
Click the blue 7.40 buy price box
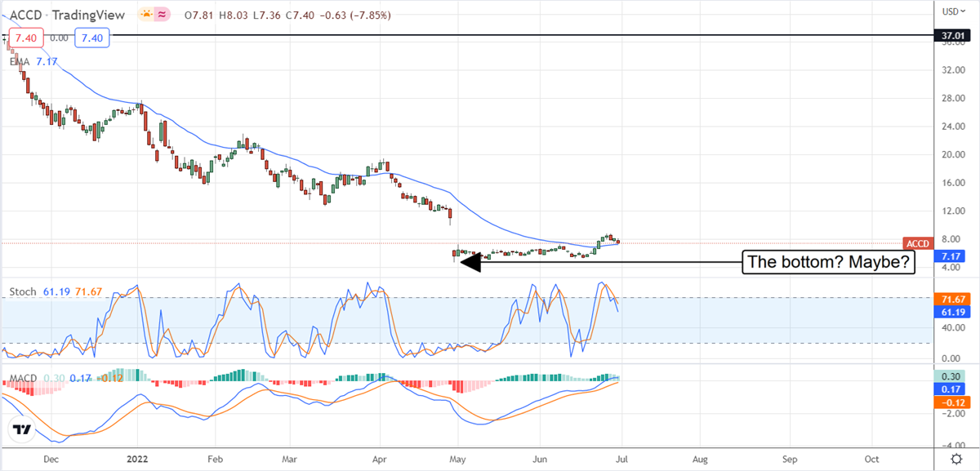click(91, 38)
